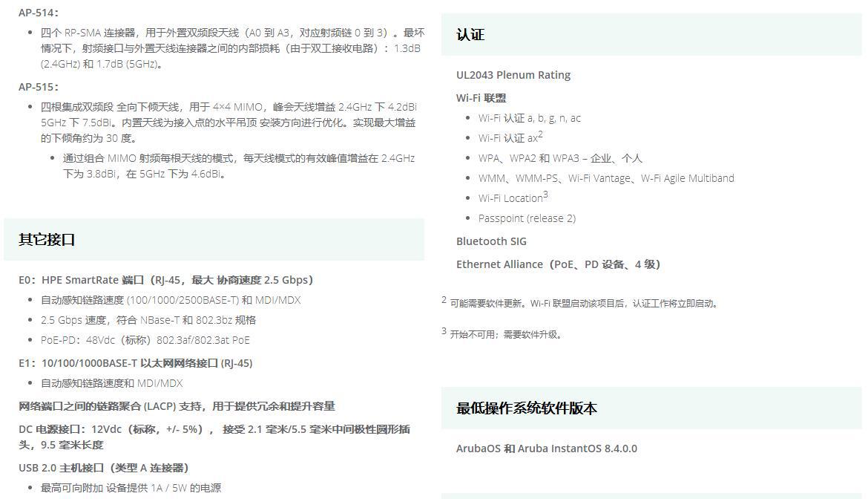Select 自动感知链路速度和 MDI/MDX under E1
This screenshot has height=499, width=868.
(111, 383)
